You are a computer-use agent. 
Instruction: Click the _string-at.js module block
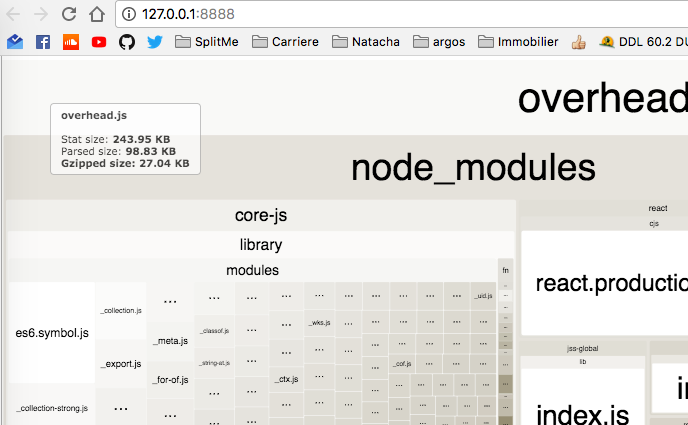click(x=214, y=363)
